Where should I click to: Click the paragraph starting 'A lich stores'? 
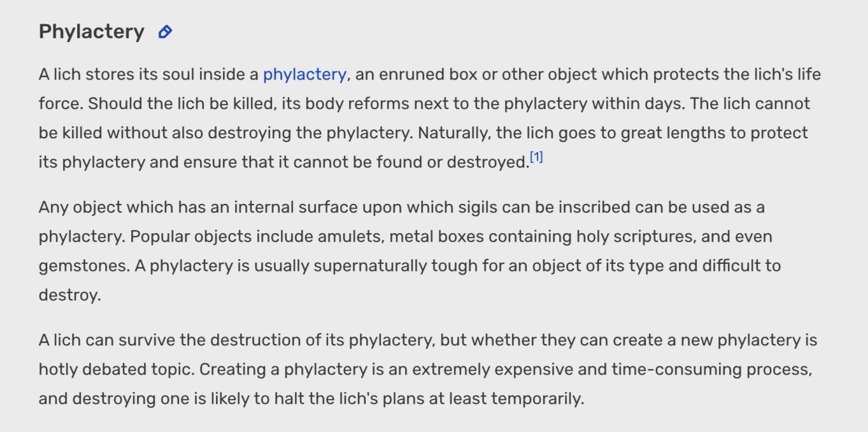tap(430, 118)
